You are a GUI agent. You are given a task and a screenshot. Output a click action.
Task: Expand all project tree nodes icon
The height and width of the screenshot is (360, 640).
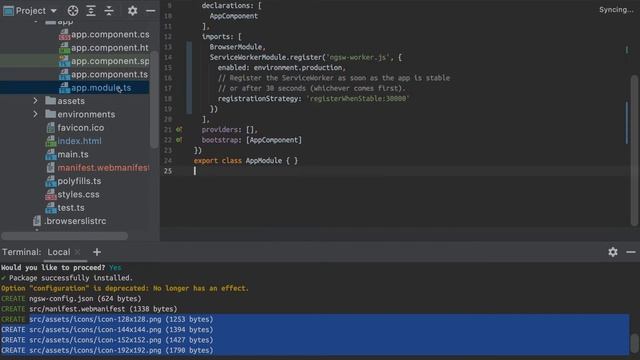click(x=91, y=11)
